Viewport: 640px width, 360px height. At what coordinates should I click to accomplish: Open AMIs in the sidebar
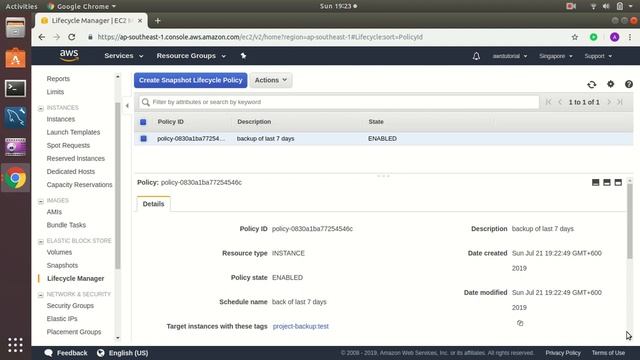pyautogui.click(x=54, y=212)
